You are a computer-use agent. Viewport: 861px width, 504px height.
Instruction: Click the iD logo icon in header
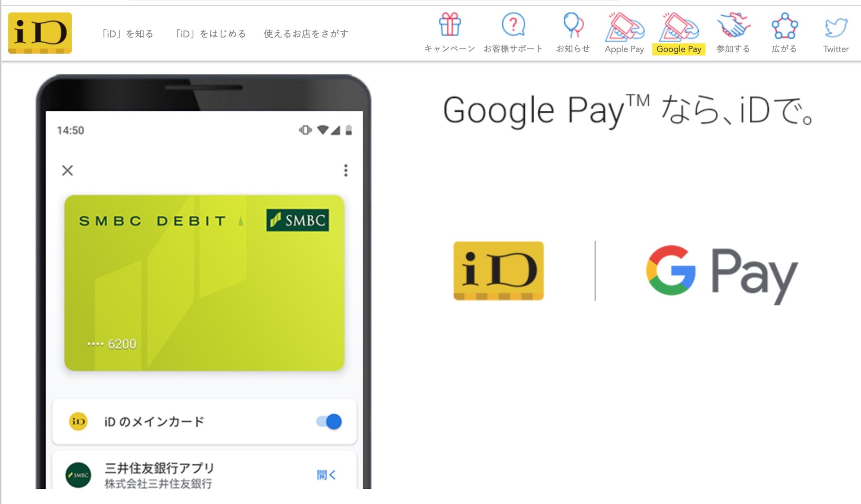(40, 33)
